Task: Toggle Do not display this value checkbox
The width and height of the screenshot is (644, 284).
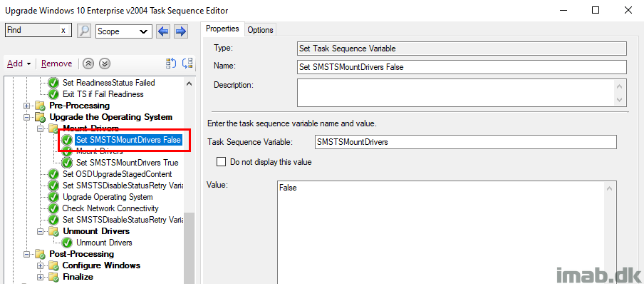Action: (222, 162)
